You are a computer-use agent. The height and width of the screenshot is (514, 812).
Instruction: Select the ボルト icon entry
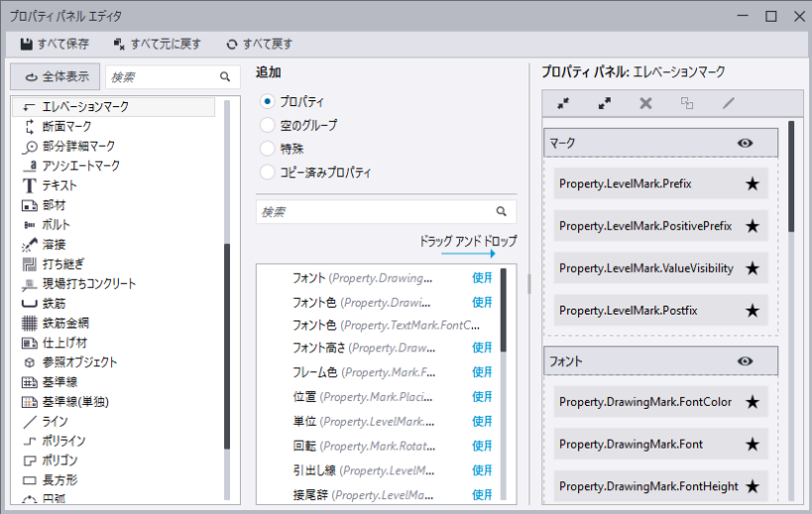point(29,225)
